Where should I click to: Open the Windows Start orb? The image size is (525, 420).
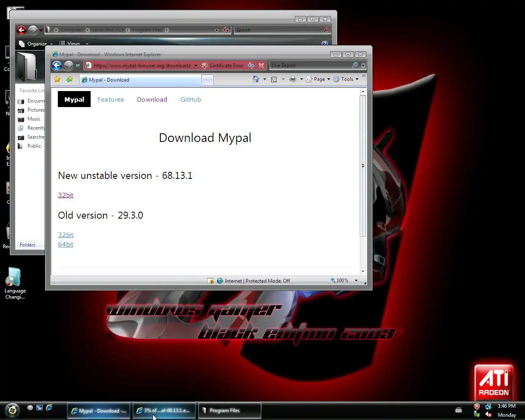point(12,410)
